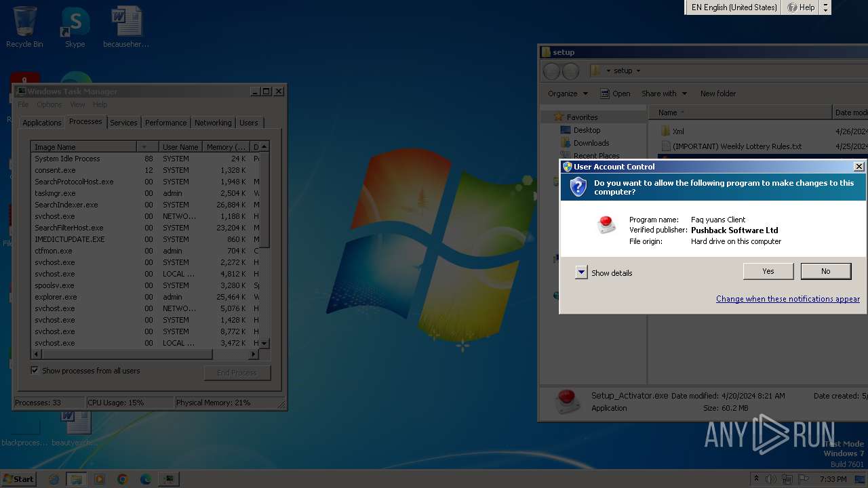868x488 pixels.
Task: Click UAC title bar shield icon
Action: (x=568, y=167)
